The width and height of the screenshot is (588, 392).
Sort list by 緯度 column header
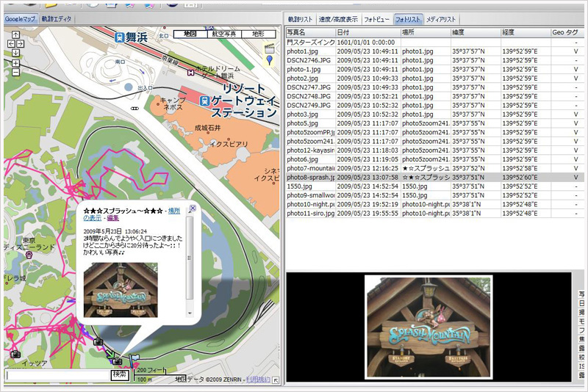pyautogui.click(x=476, y=32)
